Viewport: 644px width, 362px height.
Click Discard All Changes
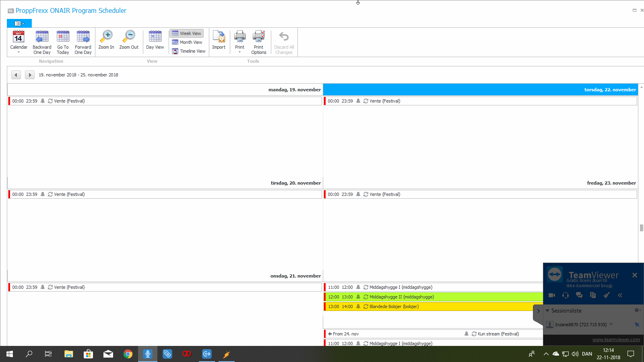point(284,42)
